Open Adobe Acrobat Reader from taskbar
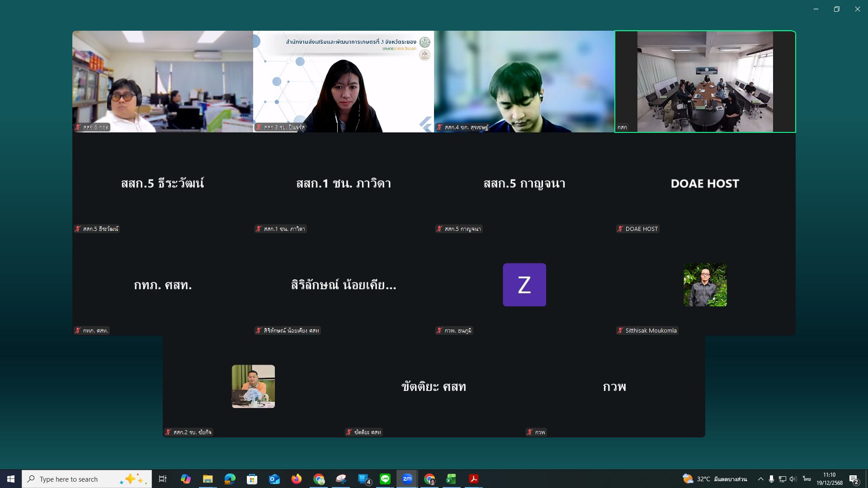The width and height of the screenshot is (868, 488). pyautogui.click(x=473, y=479)
